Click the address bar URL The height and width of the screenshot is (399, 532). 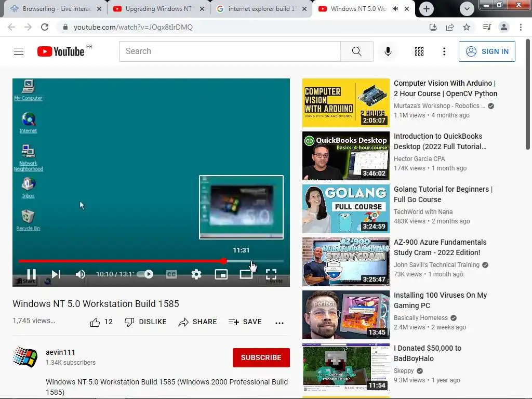(133, 27)
